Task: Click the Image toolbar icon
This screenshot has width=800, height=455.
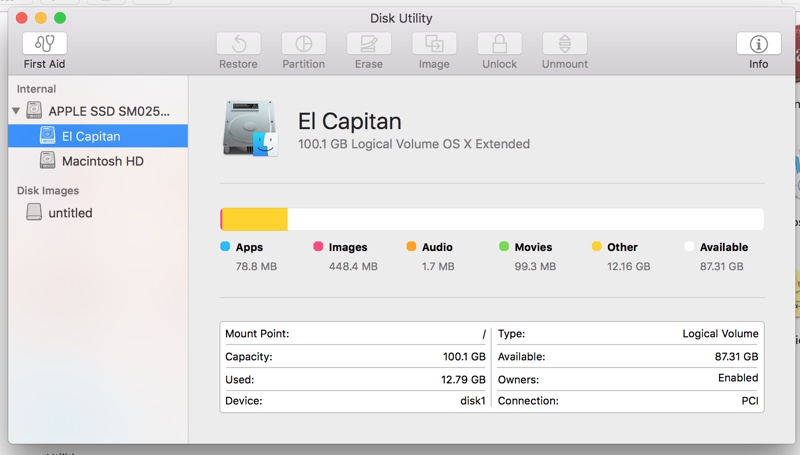Action: click(434, 44)
